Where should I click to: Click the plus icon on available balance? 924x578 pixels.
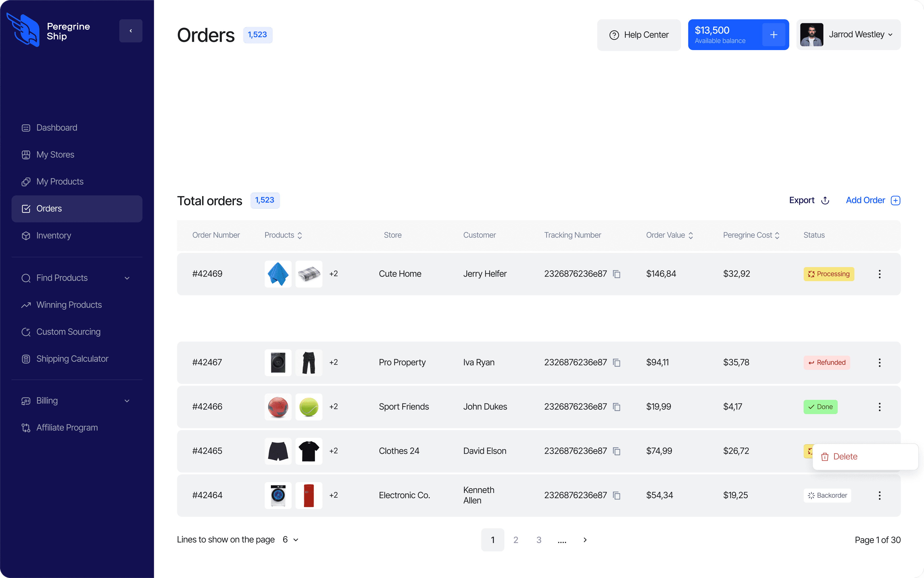click(774, 35)
